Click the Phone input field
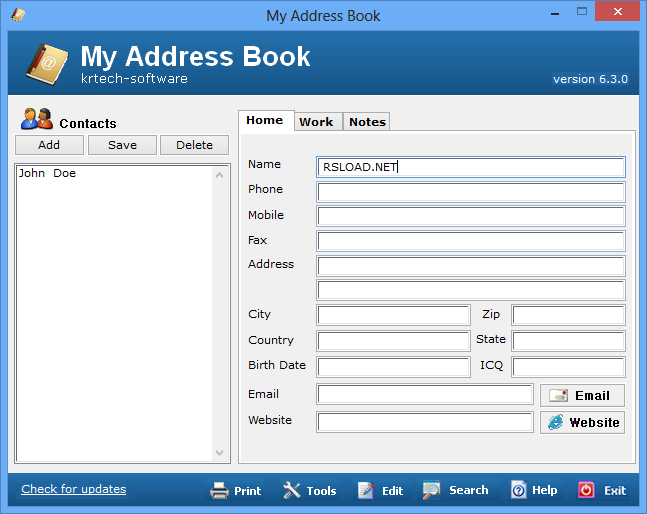Screen dimensions: 647x514 (471, 192)
